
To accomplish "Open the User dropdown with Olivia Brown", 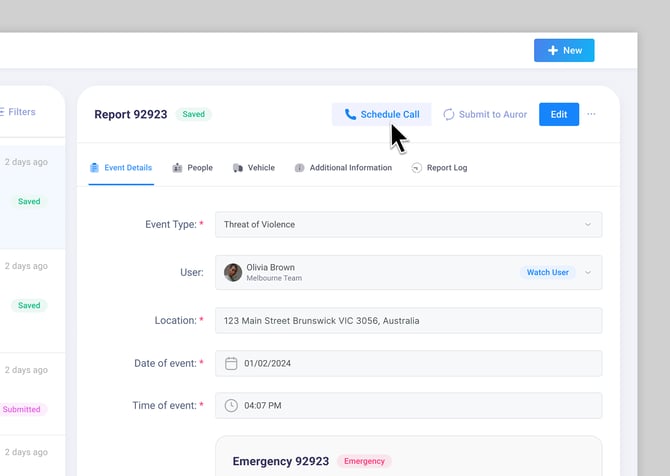I will [408, 273].
